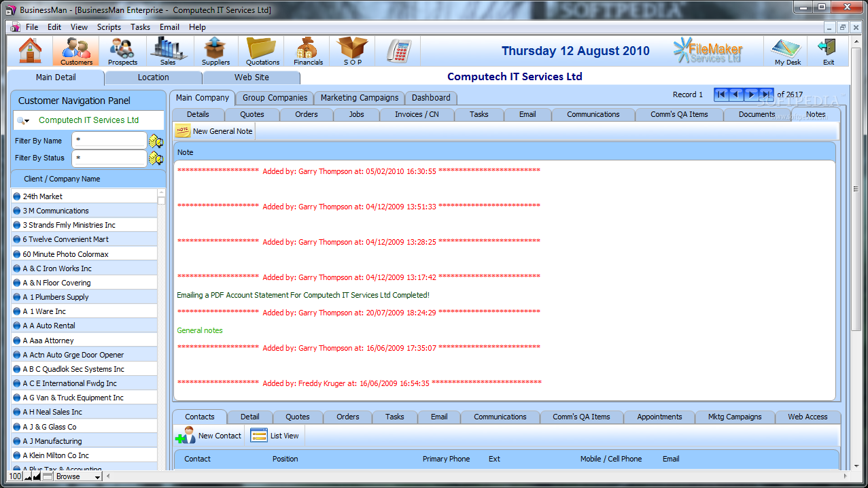Click the List View button label
The image size is (868, 488).
(x=284, y=436)
